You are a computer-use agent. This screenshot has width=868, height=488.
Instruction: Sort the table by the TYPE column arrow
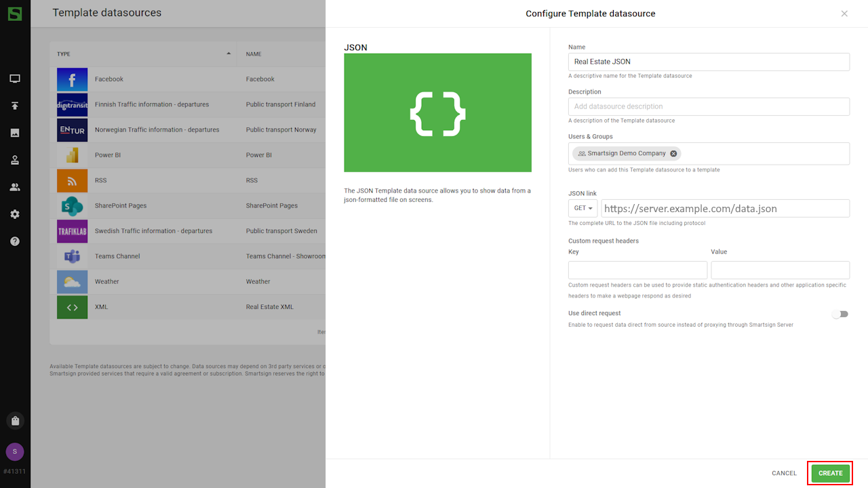tap(229, 54)
